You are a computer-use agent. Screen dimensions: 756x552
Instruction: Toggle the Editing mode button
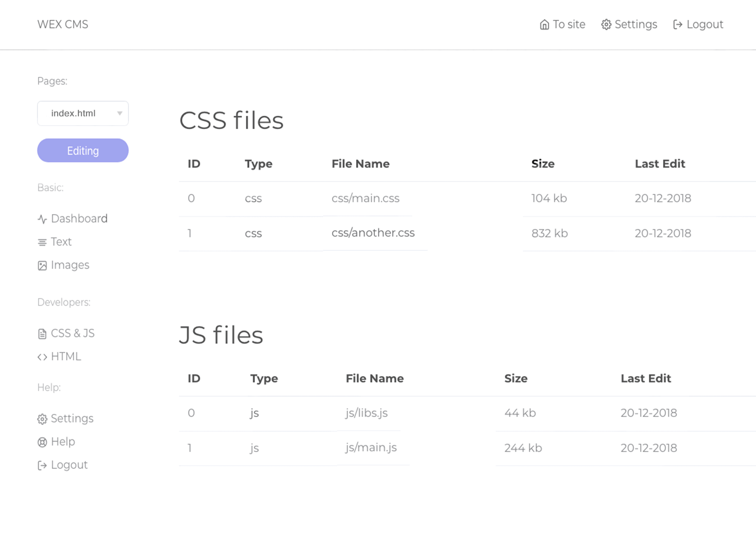(83, 150)
